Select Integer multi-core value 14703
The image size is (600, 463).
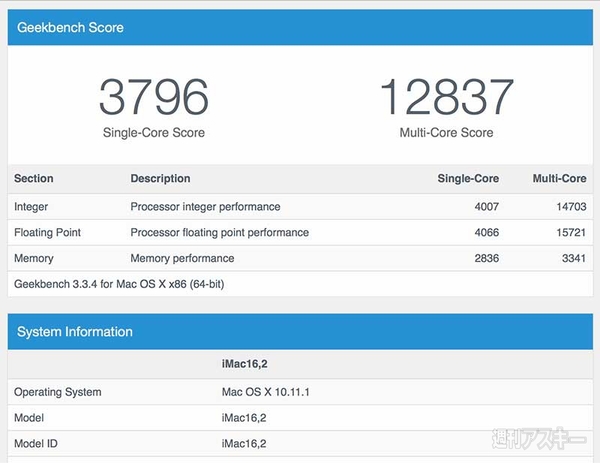[x=571, y=207]
